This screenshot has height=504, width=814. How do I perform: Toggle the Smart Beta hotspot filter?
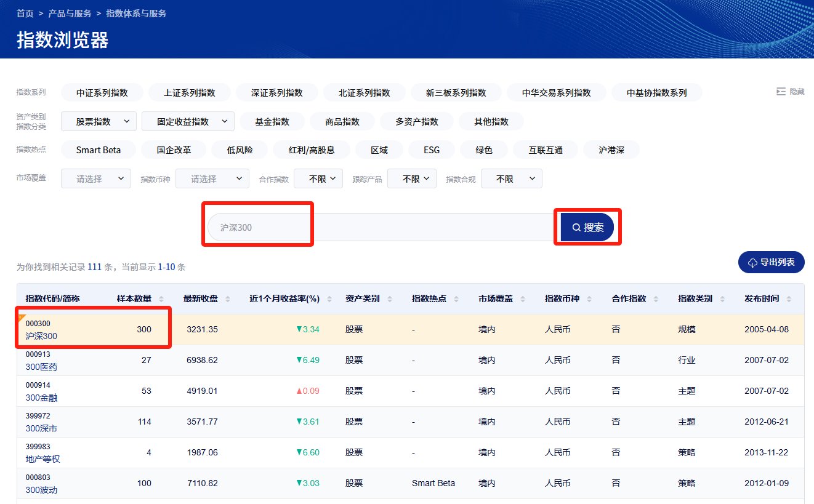point(98,150)
